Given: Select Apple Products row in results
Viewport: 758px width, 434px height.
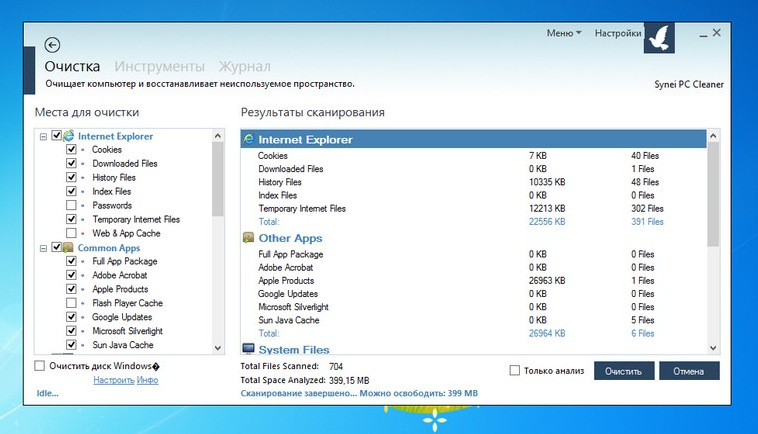Looking at the screenshot, I should [x=473, y=281].
